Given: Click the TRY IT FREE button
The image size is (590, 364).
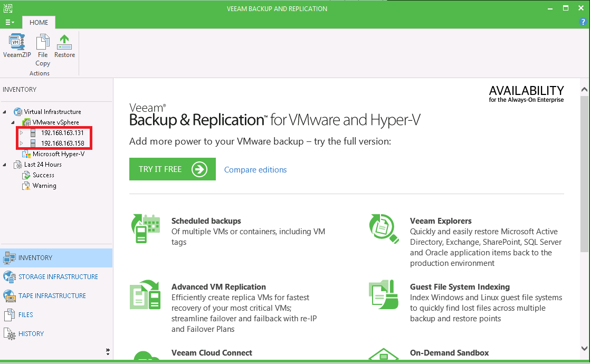Looking at the screenshot, I should pyautogui.click(x=172, y=169).
